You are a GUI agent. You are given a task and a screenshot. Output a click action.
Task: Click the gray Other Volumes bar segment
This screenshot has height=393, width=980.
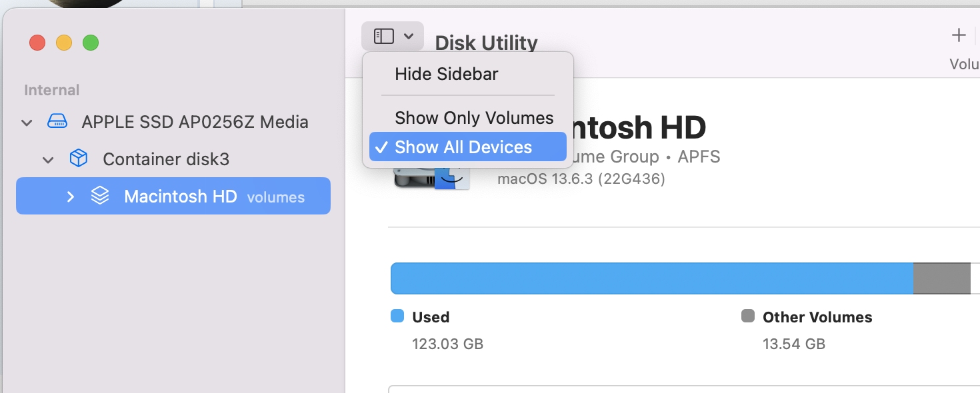941,278
